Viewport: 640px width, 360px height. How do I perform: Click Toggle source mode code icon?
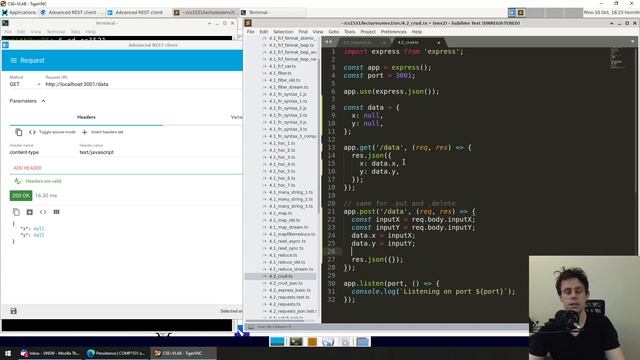tap(32, 132)
